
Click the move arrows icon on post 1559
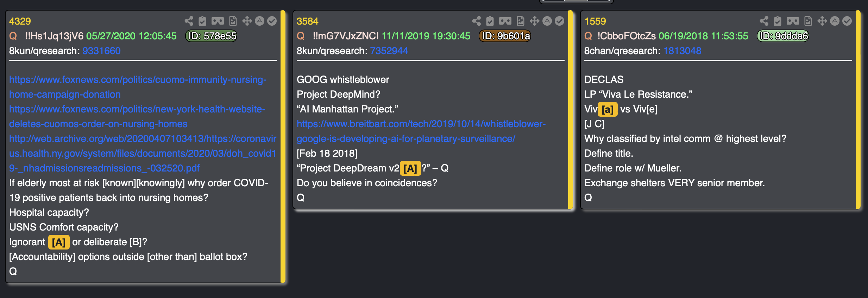(x=822, y=21)
